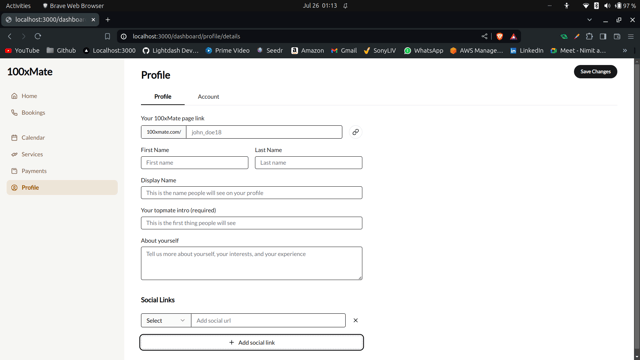Focus the First Name field
Image resolution: width=640 pixels, height=360 pixels.
(195, 162)
